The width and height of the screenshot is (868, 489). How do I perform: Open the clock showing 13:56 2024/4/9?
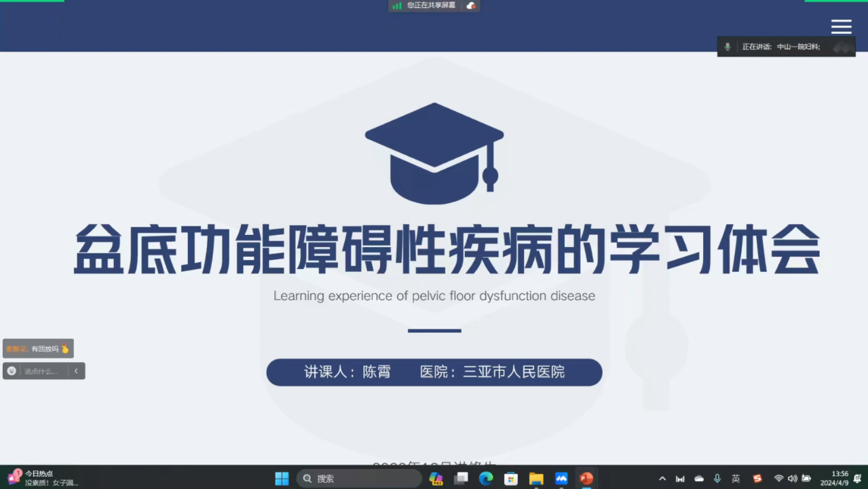(x=834, y=479)
